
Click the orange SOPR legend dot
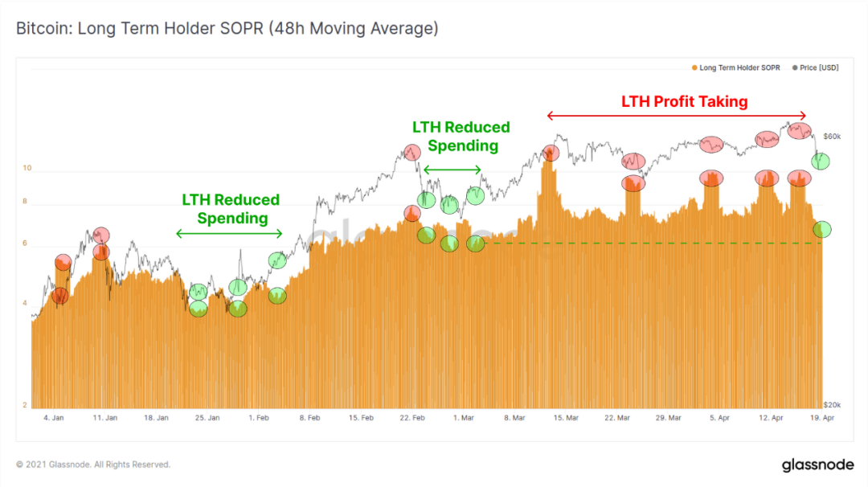(x=694, y=68)
